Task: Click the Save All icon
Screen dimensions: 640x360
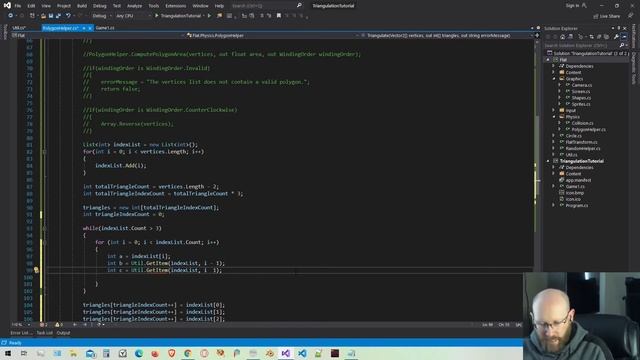Action: coord(58,16)
